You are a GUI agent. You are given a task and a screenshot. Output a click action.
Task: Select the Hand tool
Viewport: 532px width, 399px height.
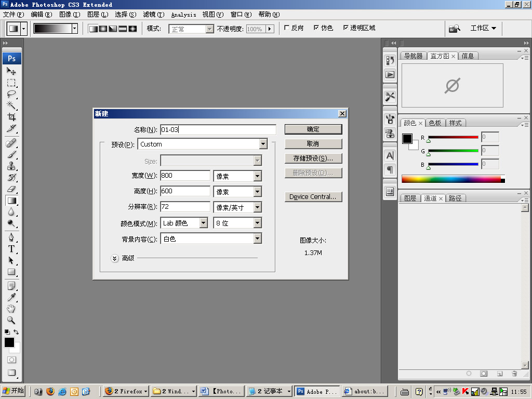point(11,309)
